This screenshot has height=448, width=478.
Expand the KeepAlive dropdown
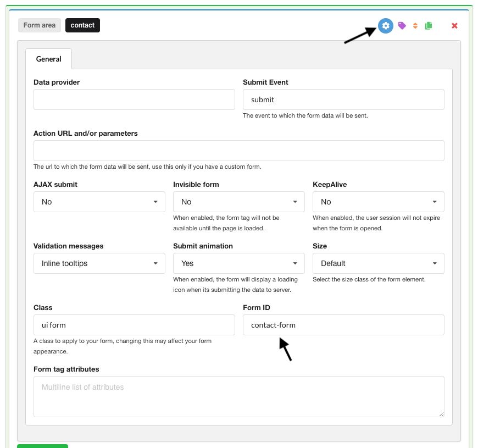click(x=378, y=202)
